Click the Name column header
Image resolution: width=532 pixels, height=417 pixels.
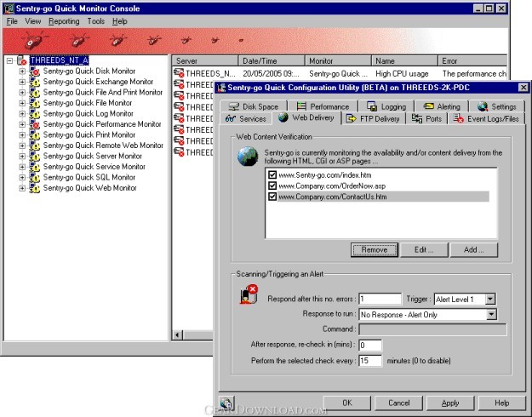point(404,61)
